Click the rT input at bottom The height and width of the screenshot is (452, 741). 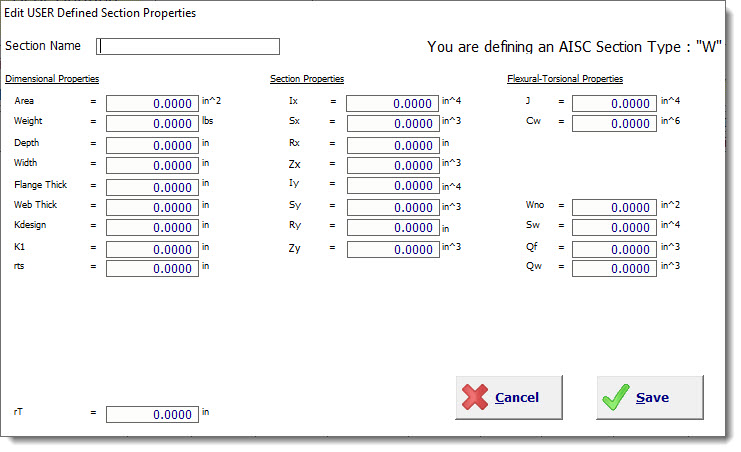(152, 414)
